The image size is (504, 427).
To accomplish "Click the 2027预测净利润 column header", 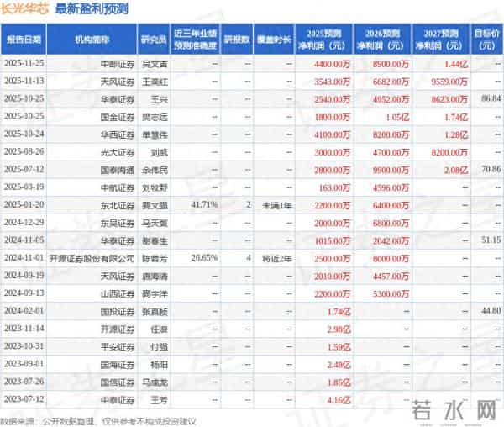I will point(441,40).
